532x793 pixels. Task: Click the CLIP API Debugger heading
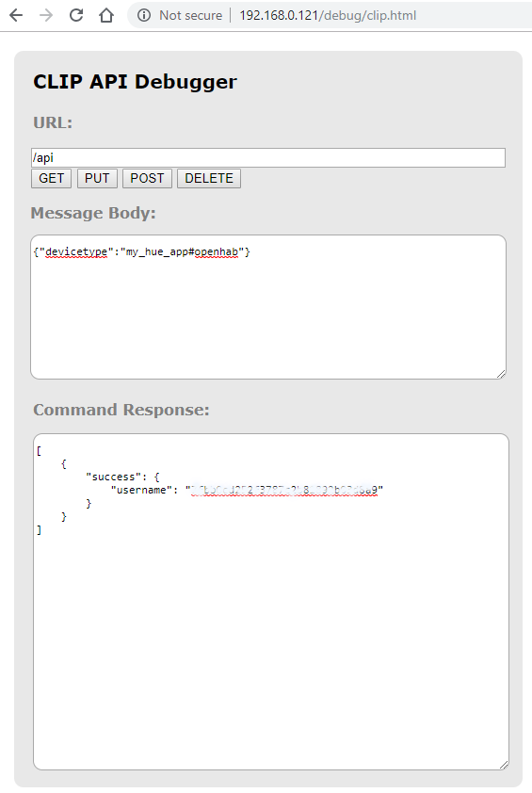(x=135, y=82)
